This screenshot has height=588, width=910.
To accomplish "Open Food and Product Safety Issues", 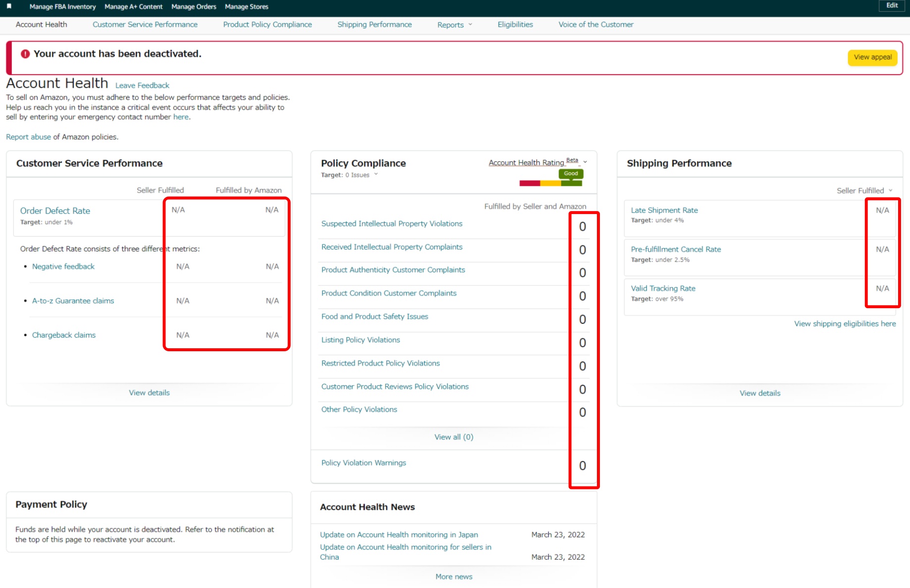I will [375, 317].
